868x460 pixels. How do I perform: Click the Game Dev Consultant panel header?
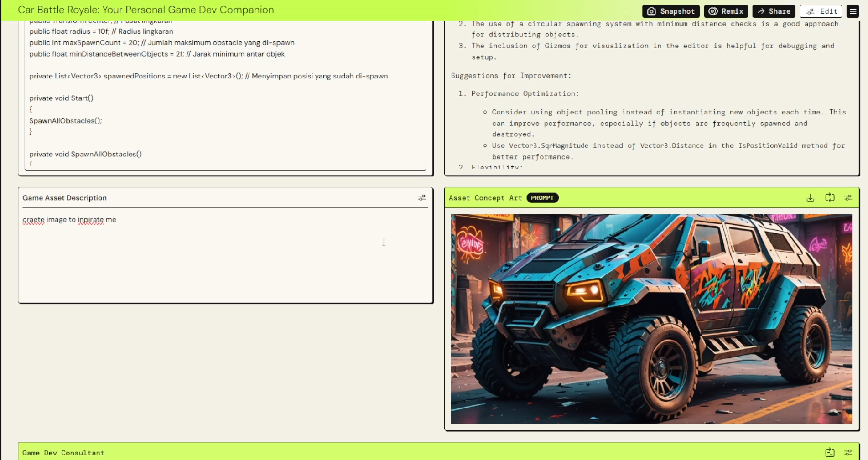click(63, 452)
